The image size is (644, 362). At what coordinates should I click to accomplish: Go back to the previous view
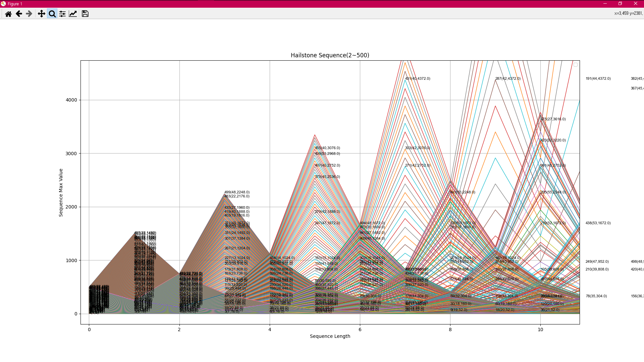19,14
